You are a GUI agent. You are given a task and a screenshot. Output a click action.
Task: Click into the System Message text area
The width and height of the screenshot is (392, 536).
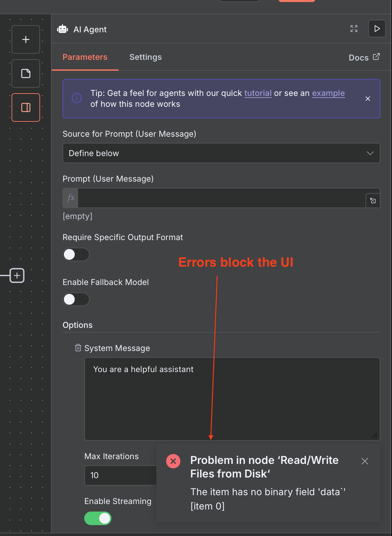coord(232,399)
